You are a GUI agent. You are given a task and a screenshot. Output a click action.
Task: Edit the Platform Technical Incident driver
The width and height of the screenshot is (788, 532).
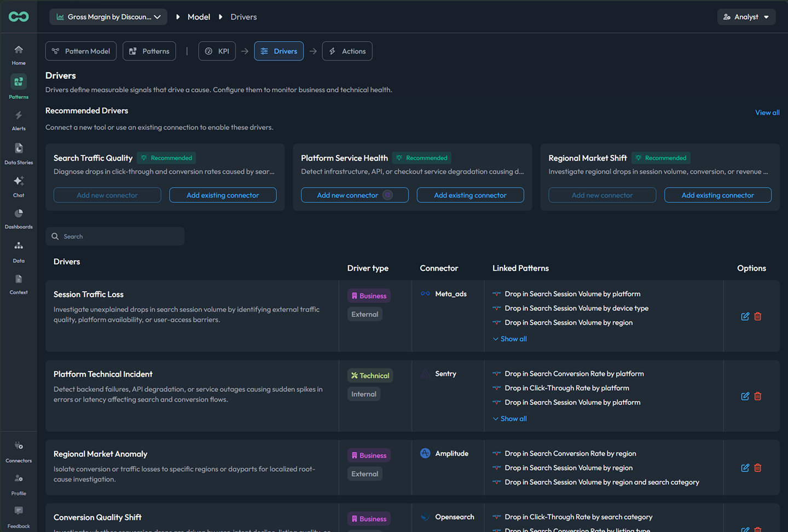pos(745,396)
